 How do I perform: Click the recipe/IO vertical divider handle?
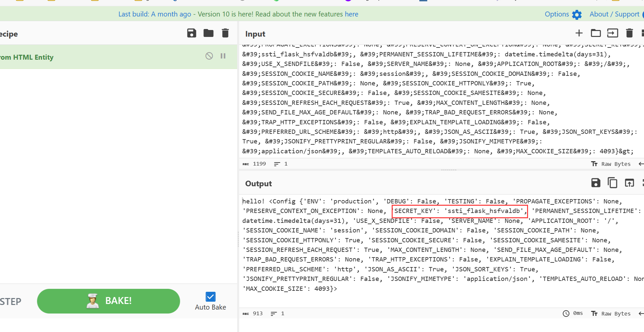[x=238, y=239]
